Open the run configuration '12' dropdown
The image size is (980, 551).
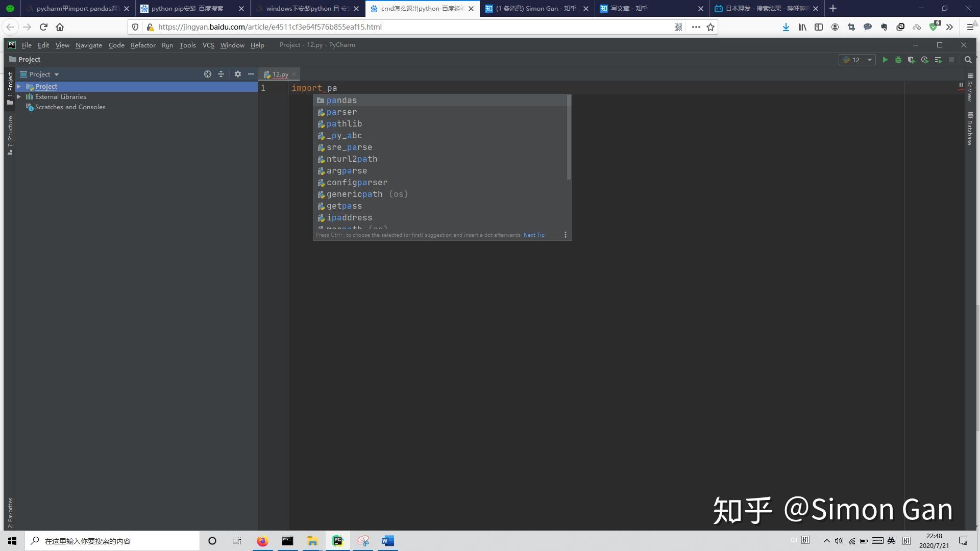(856, 60)
